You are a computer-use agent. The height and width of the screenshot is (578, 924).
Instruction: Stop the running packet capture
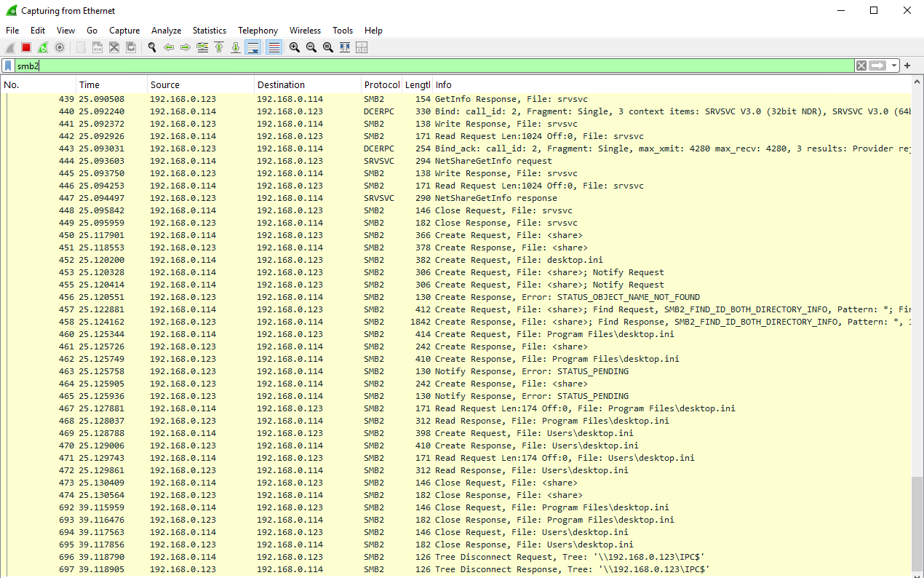[x=26, y=47]
